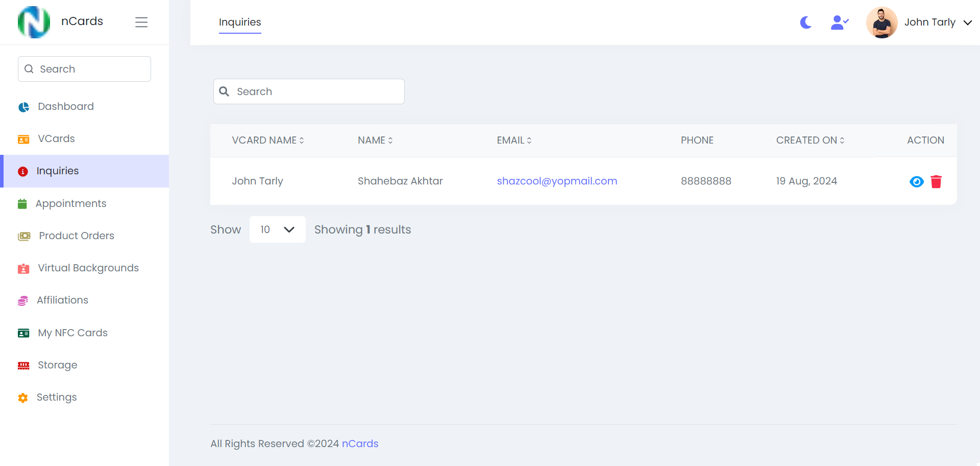The image size is (980, 466).
Task: Delete inquiry with red trash icon
Action: [x=936, y=182]
